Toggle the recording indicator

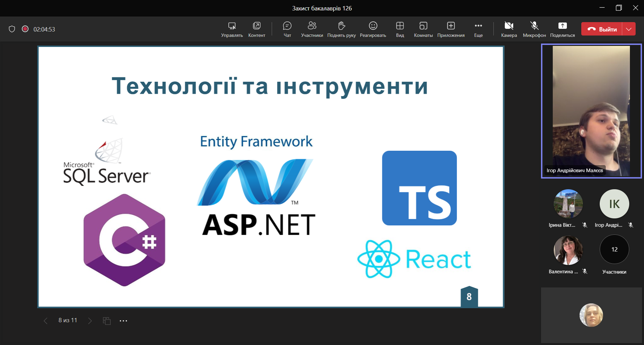click(25, 29)
